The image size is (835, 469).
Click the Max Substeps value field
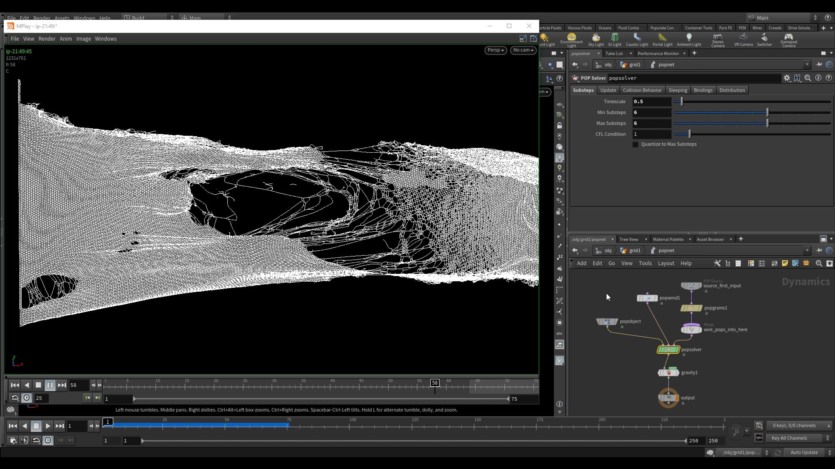(x=651, y=123)
